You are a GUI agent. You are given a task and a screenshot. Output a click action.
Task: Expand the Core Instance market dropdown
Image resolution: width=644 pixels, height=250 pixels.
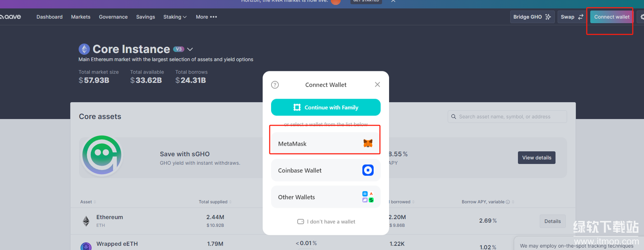click(x=190, y=50)
